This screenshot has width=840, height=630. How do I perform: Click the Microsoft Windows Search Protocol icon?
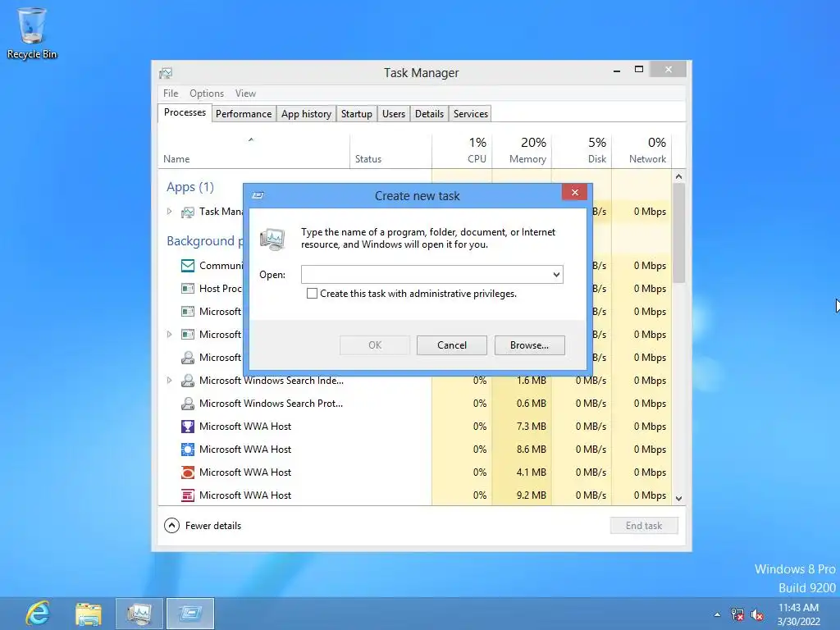[x=188, y=404]
